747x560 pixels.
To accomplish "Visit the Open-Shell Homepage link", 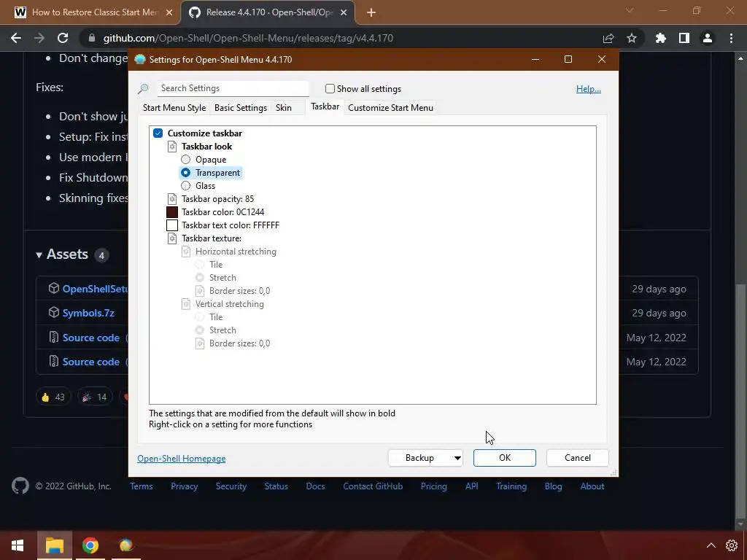I will coord(182,459).
